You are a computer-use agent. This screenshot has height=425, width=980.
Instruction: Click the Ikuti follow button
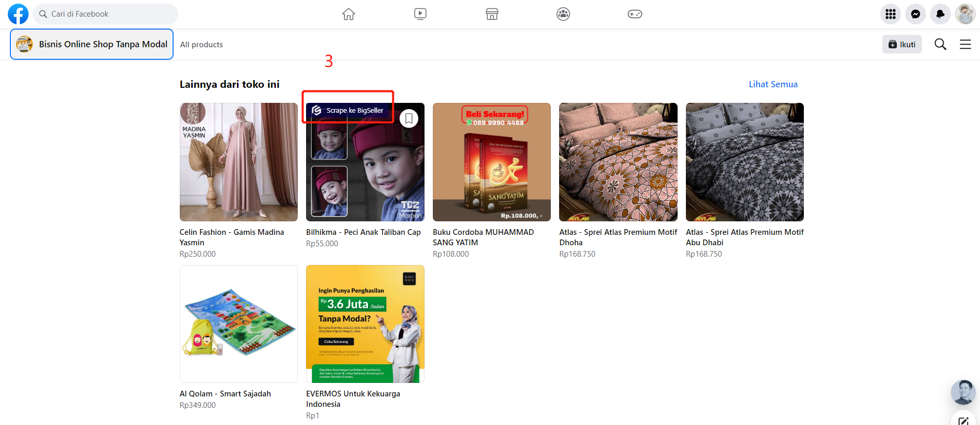pyautogui.click(x=902, y=44)
